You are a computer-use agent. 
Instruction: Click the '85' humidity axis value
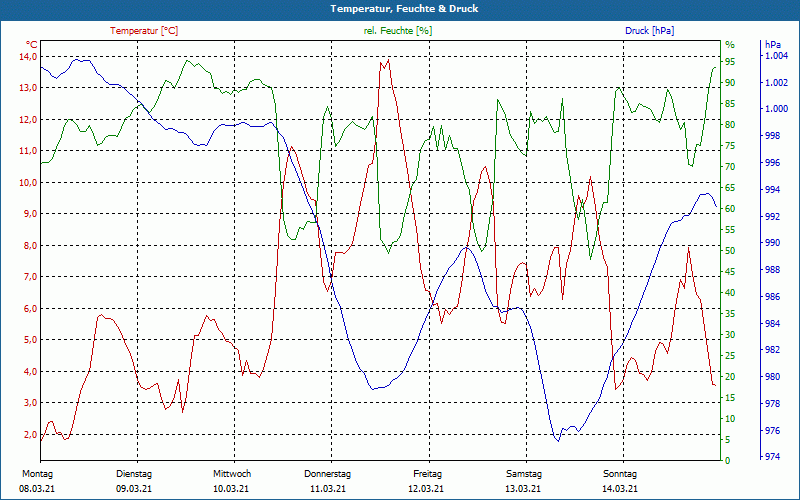coord(730,104)
